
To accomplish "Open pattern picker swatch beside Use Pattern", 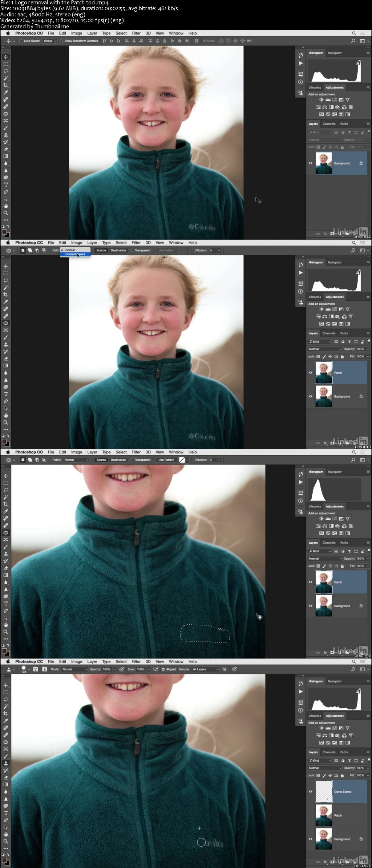I will pyautogui.click(x=182, y=460).
